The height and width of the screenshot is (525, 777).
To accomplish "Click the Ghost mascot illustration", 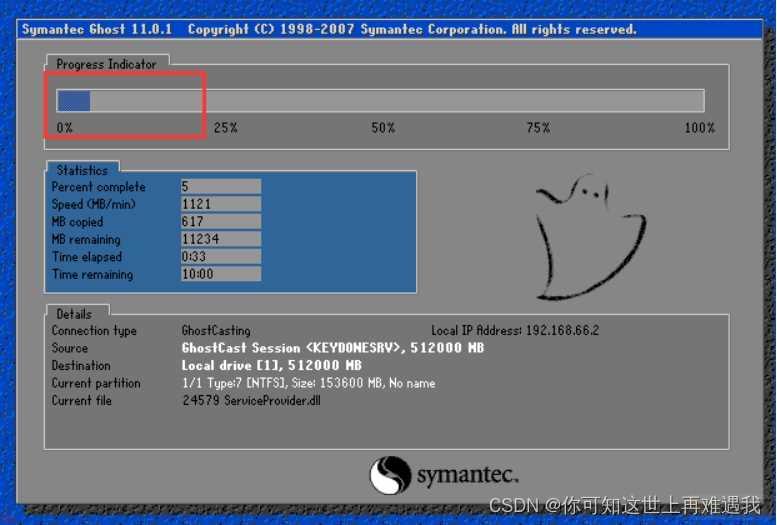I will tap(591, 237).
